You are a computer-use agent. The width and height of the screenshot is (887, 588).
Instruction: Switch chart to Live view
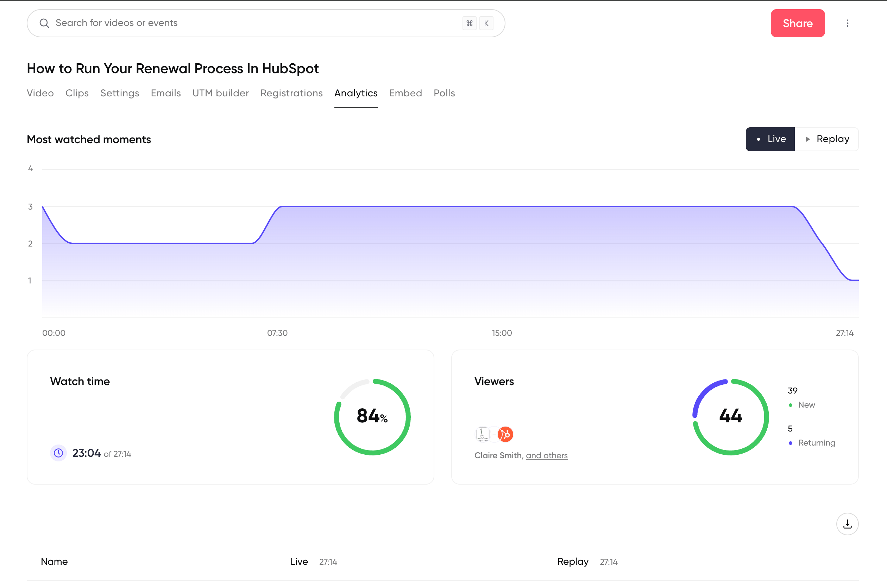tap(770, 139)
